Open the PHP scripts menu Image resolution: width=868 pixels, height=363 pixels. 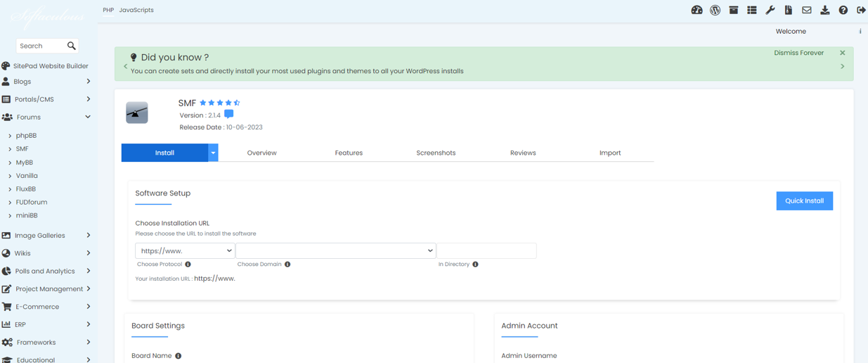(x=108, y=10)
